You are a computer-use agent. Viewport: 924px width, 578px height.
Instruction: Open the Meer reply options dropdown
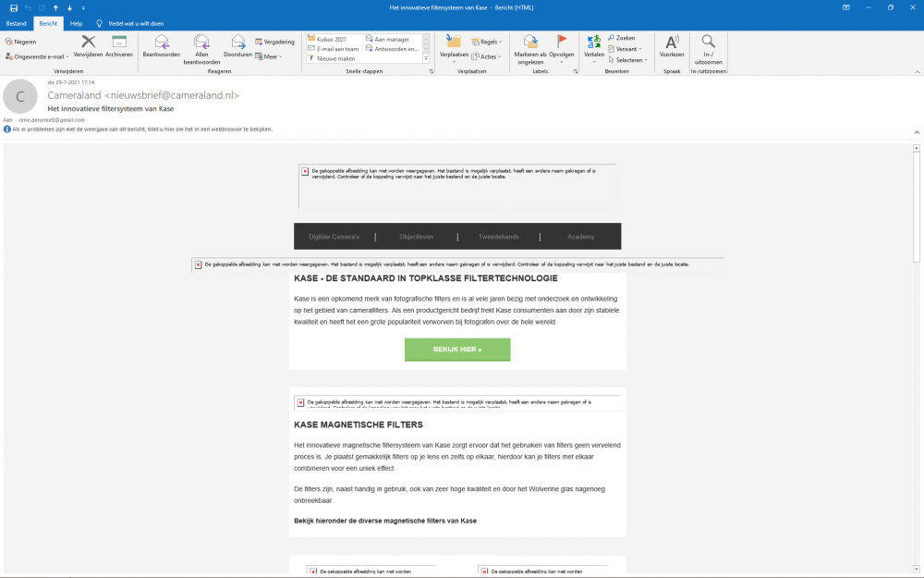coord(269,56)
